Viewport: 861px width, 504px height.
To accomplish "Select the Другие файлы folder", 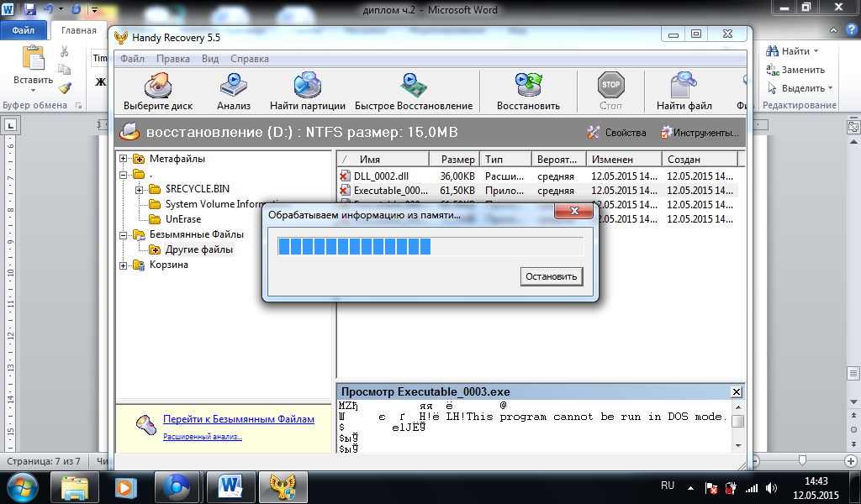I will pyautogui.click(x=198, y=249).
